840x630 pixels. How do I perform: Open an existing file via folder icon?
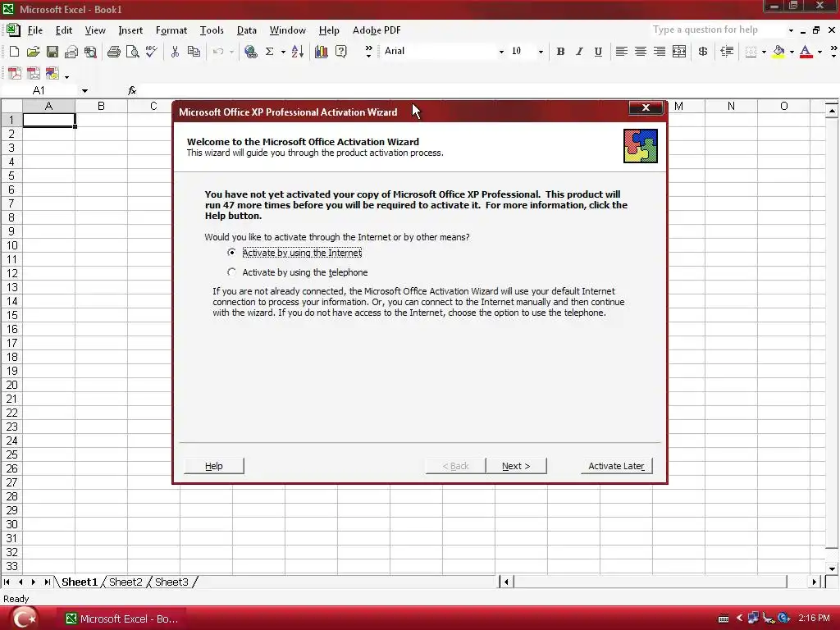point(33,52)
